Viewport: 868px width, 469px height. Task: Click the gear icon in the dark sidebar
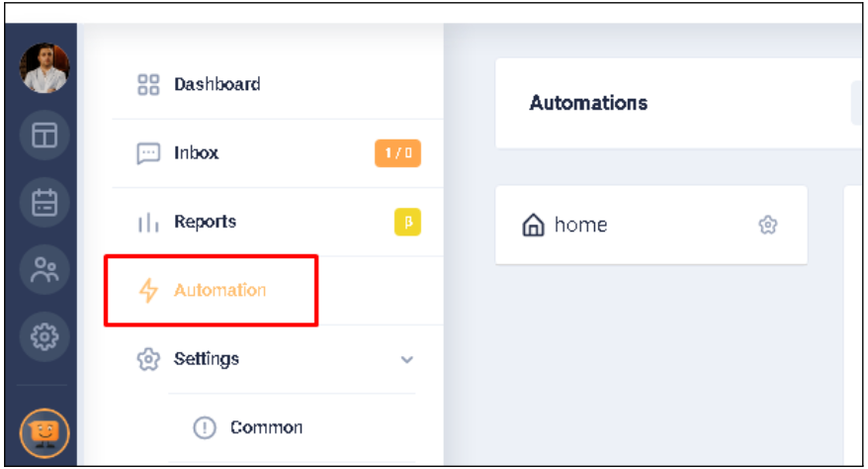(x=44, y=337)
